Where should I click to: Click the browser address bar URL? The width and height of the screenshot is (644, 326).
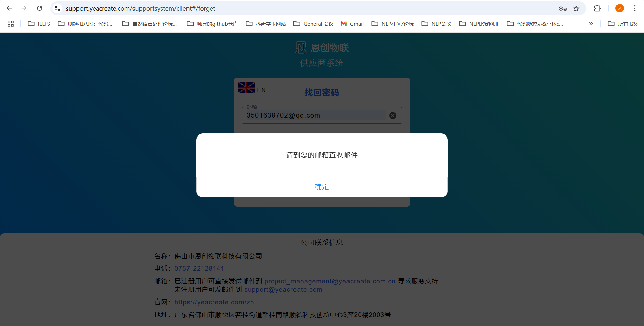(x=140, y=8)
